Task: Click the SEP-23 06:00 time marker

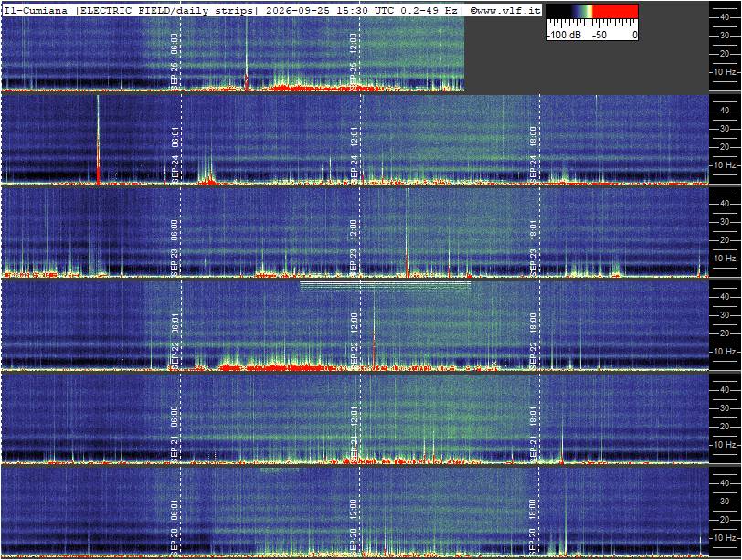Action: pos(175,248)
